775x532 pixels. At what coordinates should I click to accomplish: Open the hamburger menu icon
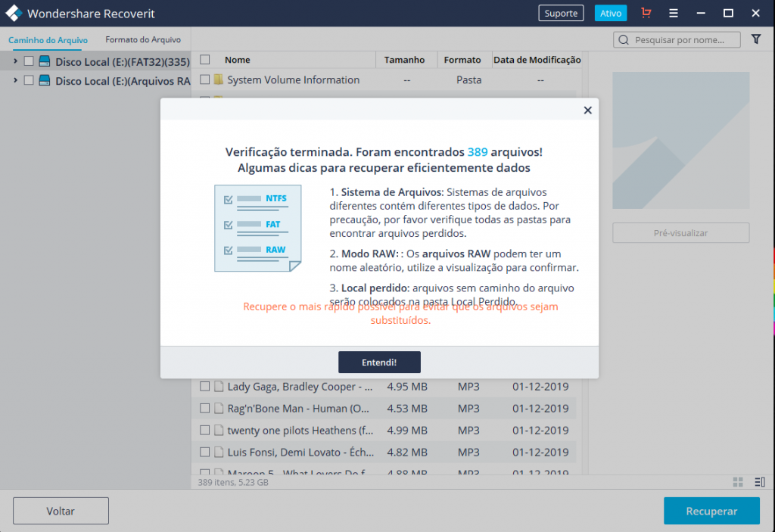pyautogui.click(x=673, y=14)
